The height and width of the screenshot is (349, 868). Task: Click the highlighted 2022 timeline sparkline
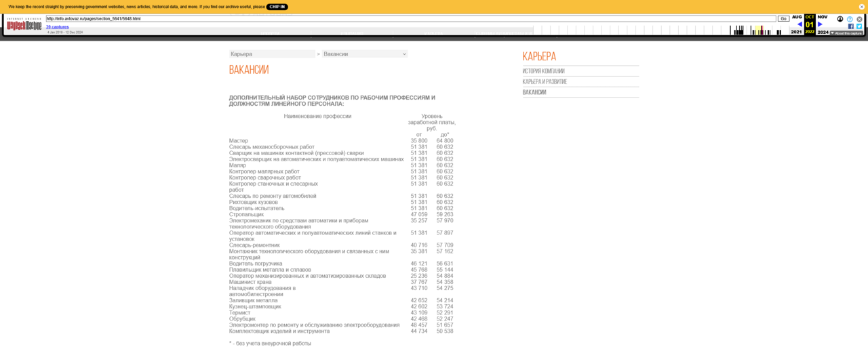760,30
